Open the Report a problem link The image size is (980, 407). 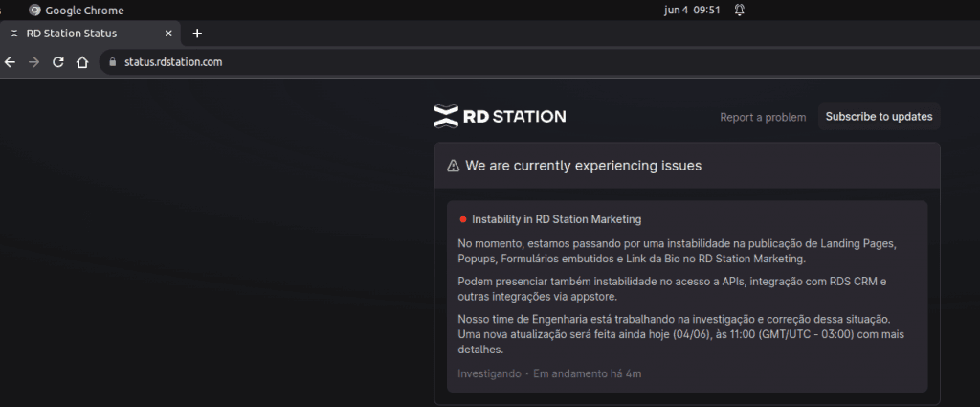763,118
